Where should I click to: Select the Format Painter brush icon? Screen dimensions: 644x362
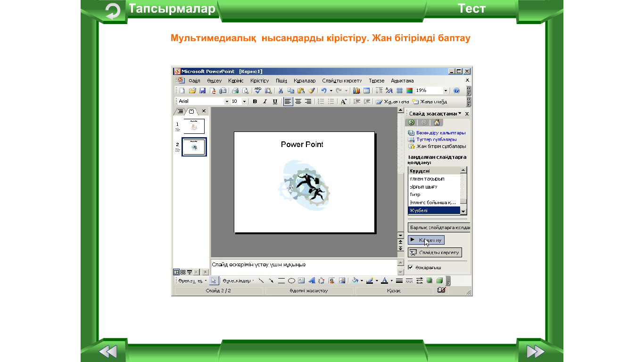point(312,90)
